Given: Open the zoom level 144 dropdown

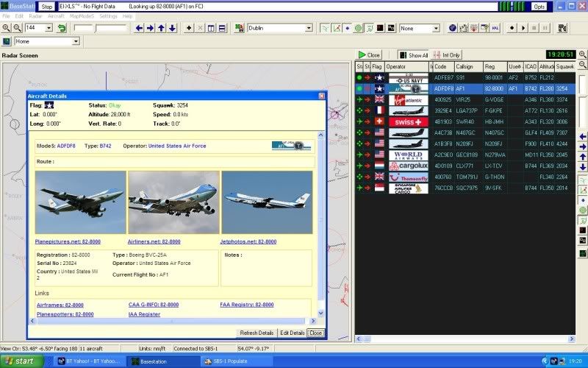Looking at the screenshot, I should (49, 28).
